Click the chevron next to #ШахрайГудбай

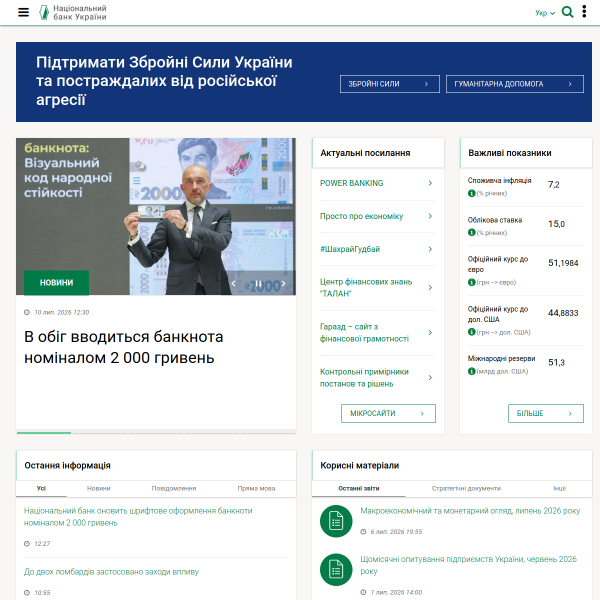click(430, 249)
